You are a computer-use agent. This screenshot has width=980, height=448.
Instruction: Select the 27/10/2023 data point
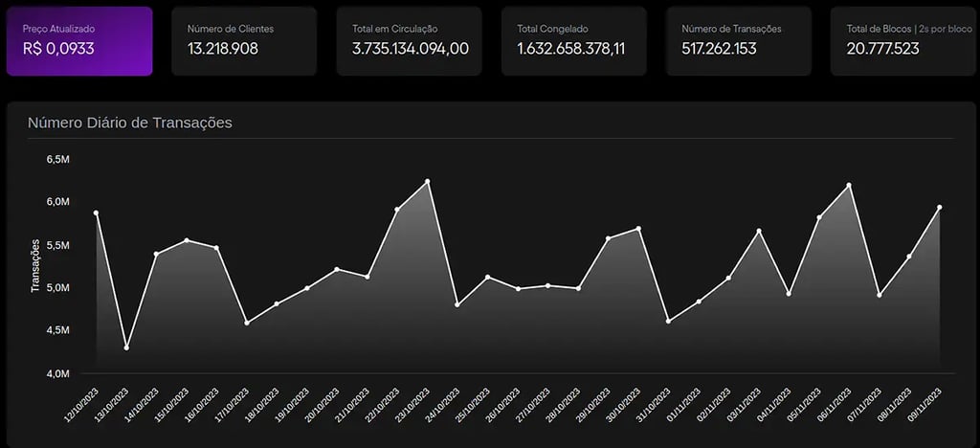(x=548, y=285)
